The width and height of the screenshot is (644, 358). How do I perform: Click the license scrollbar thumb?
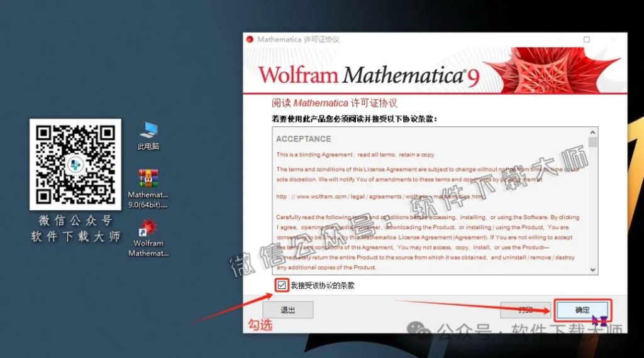point(592,142)
